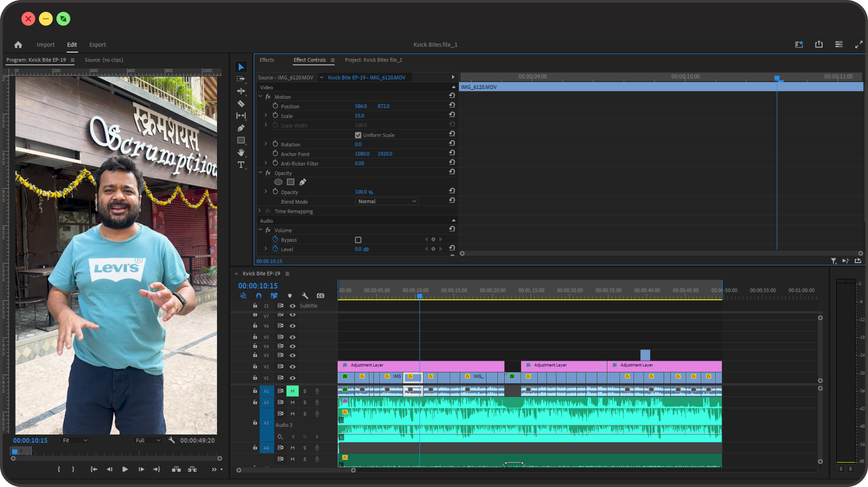Select the Hand tool
The width and height of the screenshot is (868, 487).
(241, 152)
